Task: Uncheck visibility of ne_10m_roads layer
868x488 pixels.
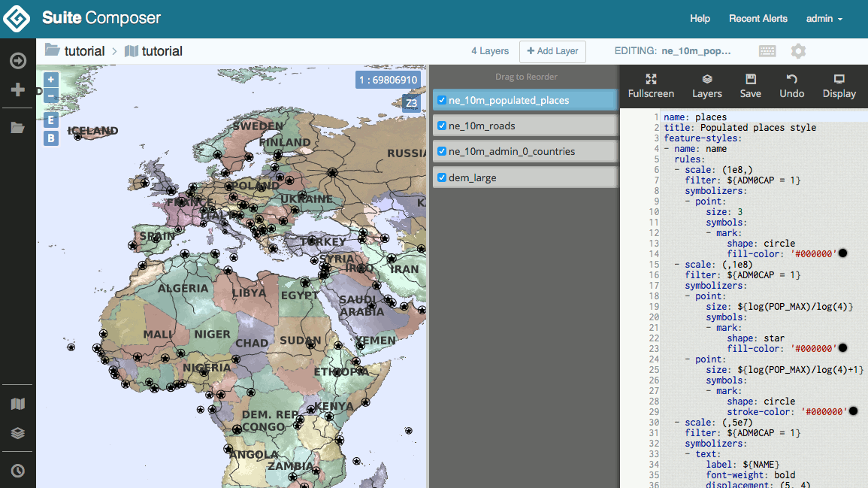Action: click(x=441, y=125)
